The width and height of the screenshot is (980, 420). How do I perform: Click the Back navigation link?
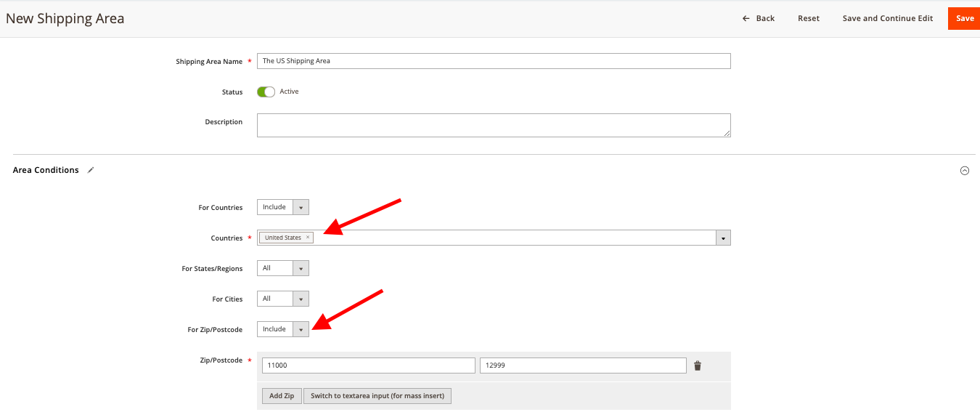tap(764, 18)
